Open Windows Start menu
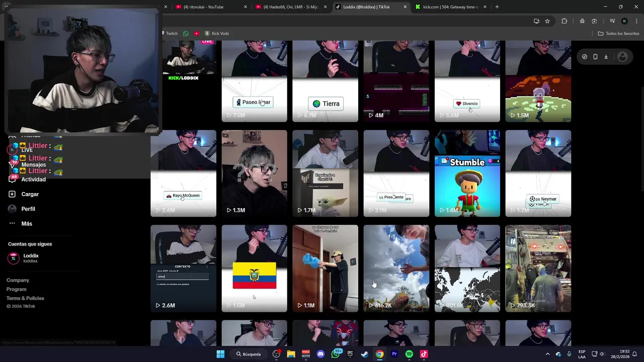 [x=220, y=354]
